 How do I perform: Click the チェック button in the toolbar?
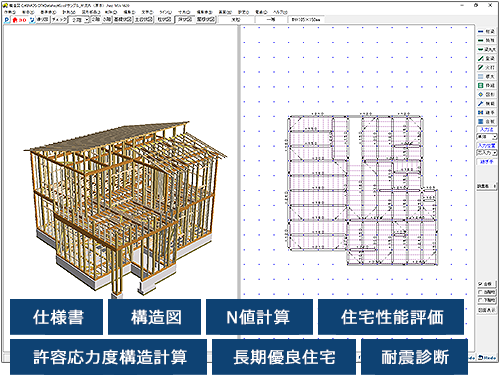coord(60,20)
